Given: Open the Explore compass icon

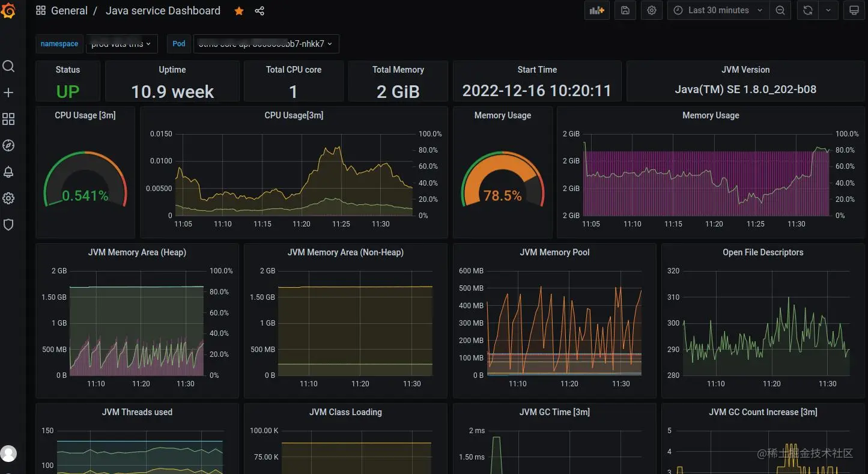Looking at the screenshot, I should pyautogui.click(x=8, y=145).
